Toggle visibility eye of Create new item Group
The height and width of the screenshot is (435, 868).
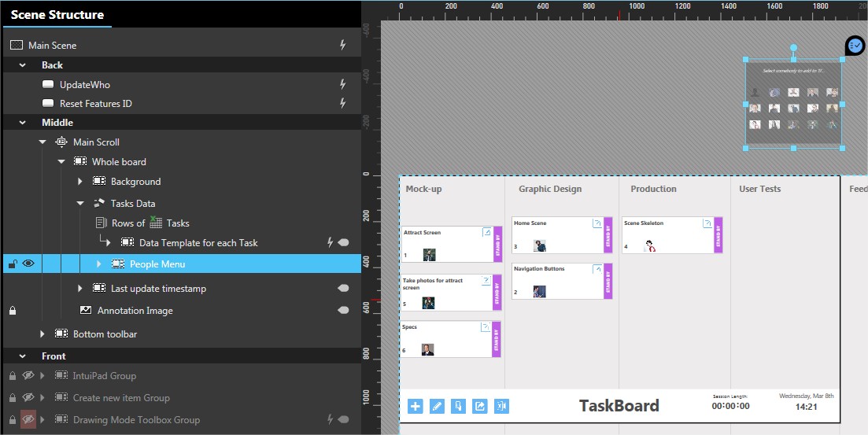pos(28,397)
